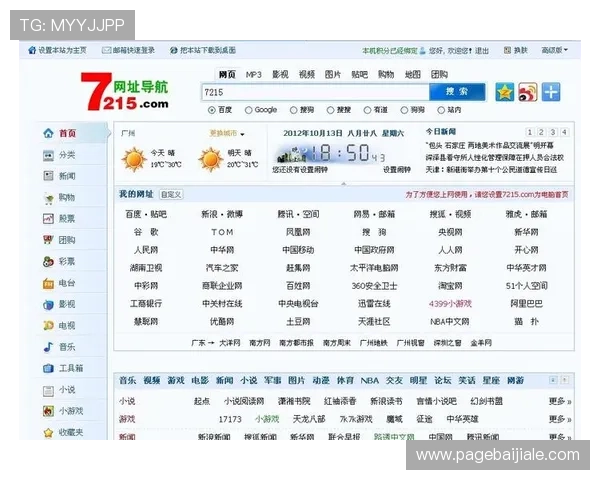The image size is (600, 480).
Task: Switch to the 地图 search tab
Action: point(412,74)
